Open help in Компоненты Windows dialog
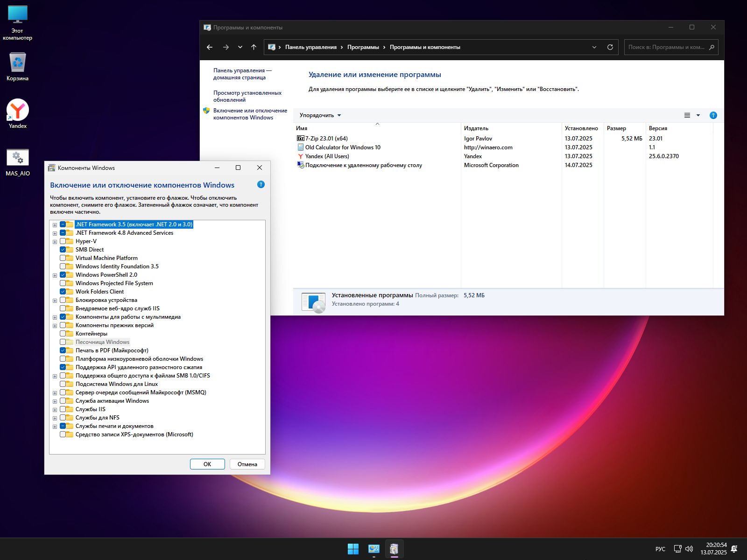The height and width of the screenshot is (560, 747). [x=261, y=184]
